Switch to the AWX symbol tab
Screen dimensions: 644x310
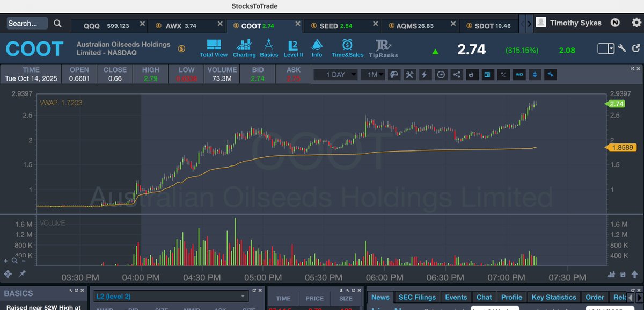[186, 25]
